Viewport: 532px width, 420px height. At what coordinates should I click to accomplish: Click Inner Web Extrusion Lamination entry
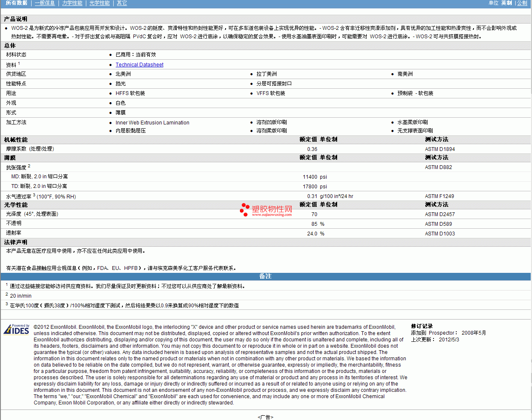click(152, 123)
